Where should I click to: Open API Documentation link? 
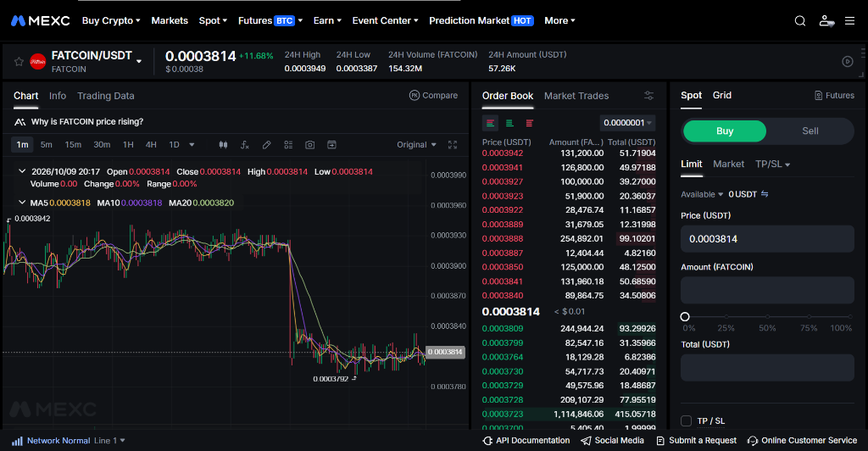(x=526, y=441)
